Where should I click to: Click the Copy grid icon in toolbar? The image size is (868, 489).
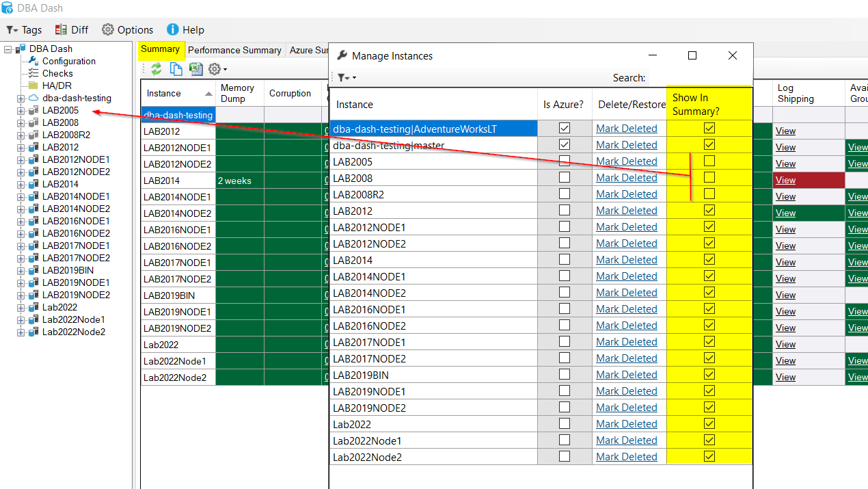[x=176, y=68]
